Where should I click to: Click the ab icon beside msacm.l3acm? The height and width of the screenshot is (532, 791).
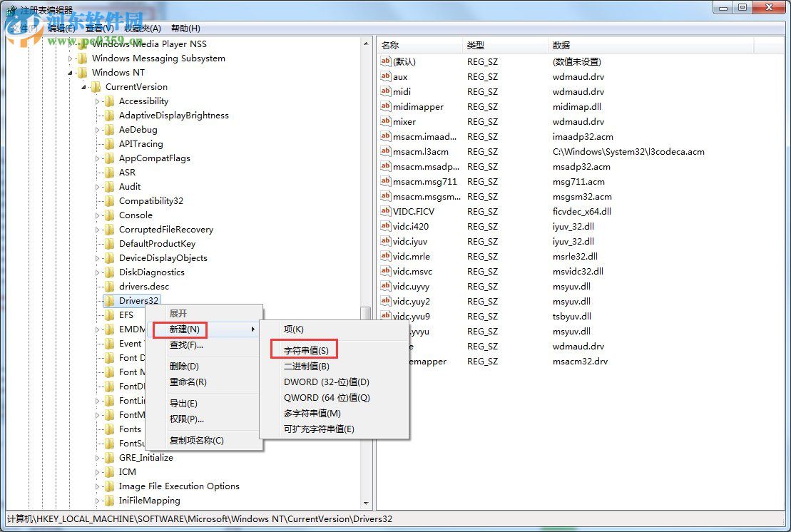point(384,151)
